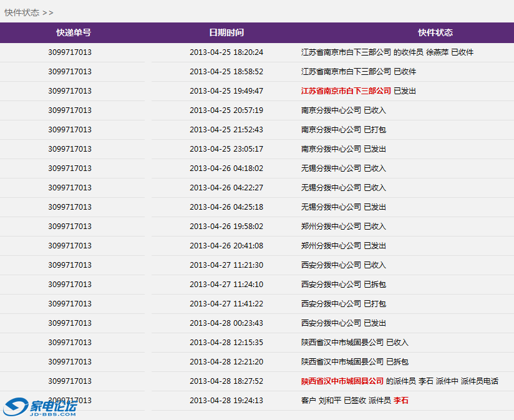Select the 2013-04-28 19:24:13 timestamp
Image resolution: width=514 pixels, height=420 pixels.
226,401
